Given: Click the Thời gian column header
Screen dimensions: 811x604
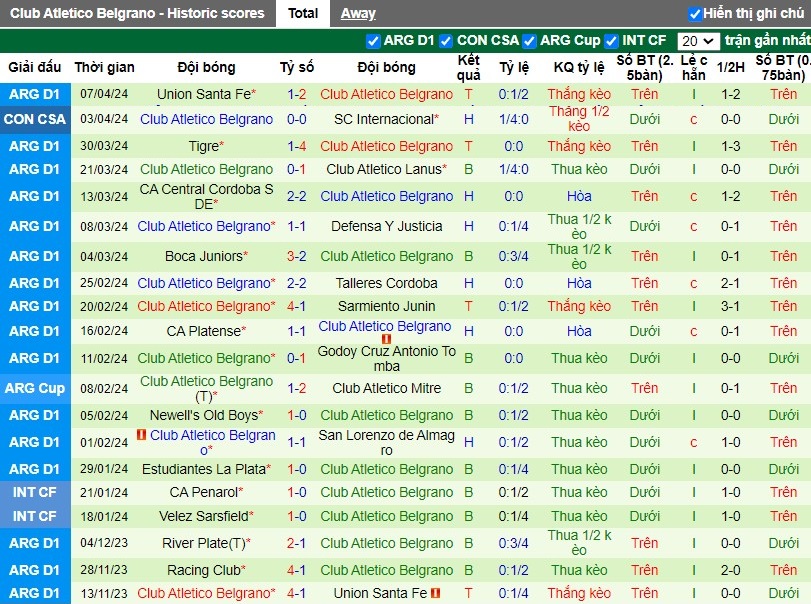Looking at the screenshot, I should 104,67.
